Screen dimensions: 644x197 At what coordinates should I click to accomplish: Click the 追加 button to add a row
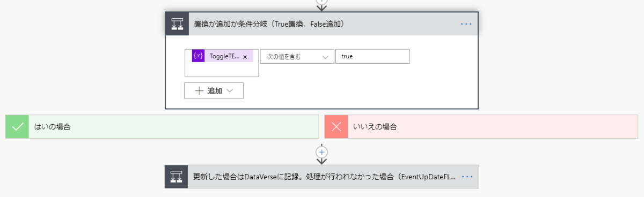click(x=214, y=90)
